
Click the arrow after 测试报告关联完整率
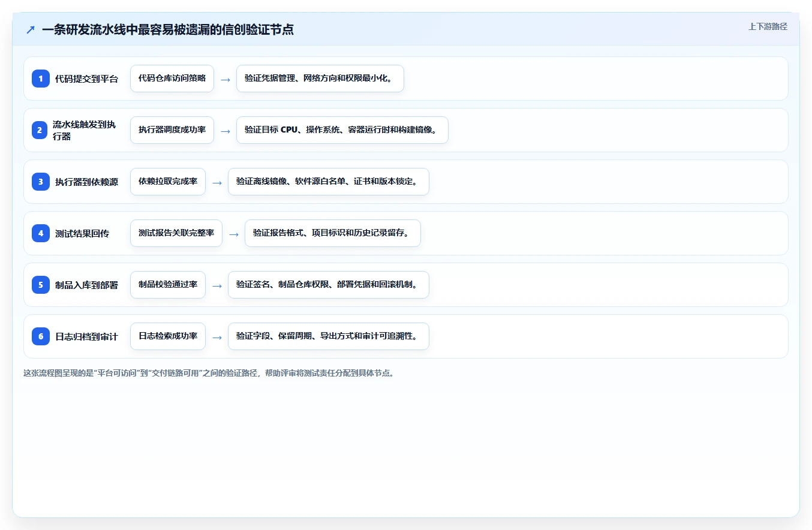tap(234, 234)
